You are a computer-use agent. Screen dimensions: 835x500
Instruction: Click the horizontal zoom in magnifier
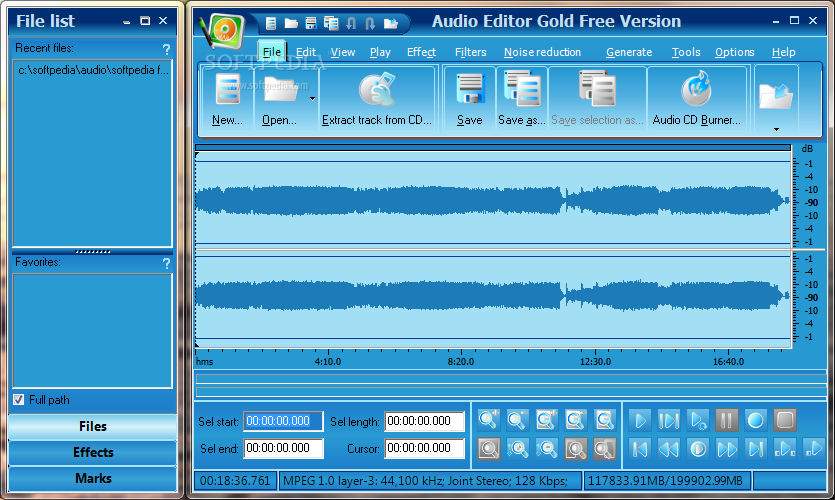tap(488, 420)
